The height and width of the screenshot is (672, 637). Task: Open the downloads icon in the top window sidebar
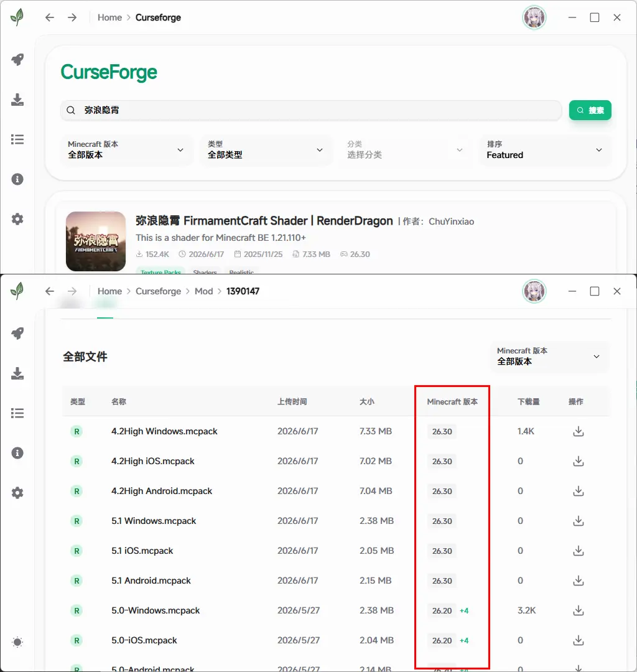(x=17, y=100)
